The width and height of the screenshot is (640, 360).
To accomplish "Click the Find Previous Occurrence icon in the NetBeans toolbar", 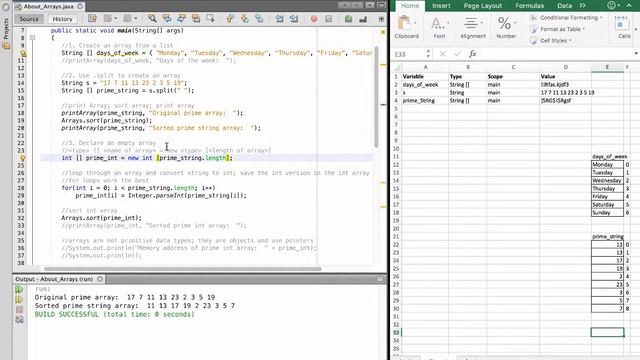I will (x=167, y=19).
